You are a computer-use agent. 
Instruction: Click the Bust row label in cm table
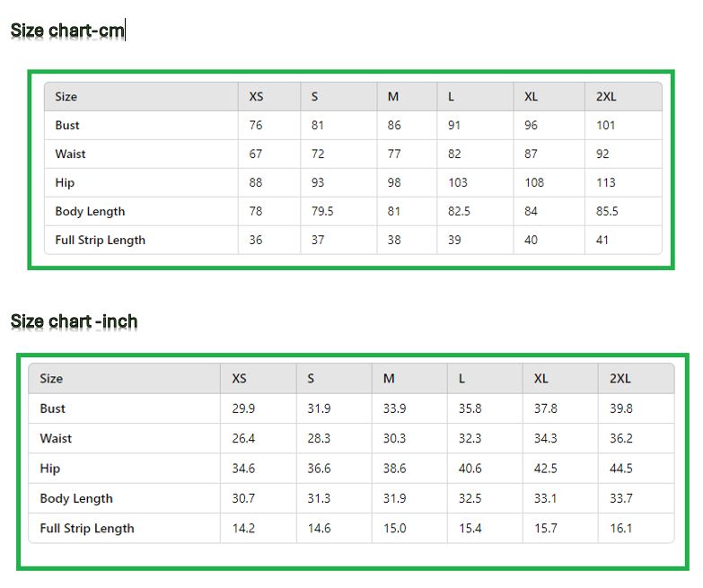[67, 126]
